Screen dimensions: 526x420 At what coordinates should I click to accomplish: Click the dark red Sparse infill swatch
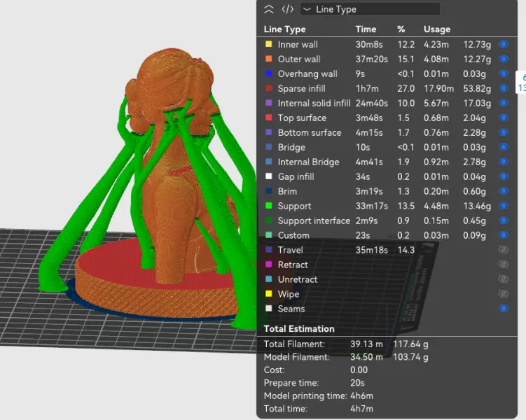[x=269, y=88]
